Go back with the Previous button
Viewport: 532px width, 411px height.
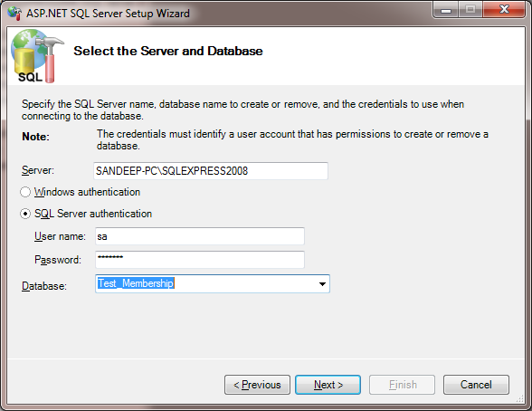257,385
